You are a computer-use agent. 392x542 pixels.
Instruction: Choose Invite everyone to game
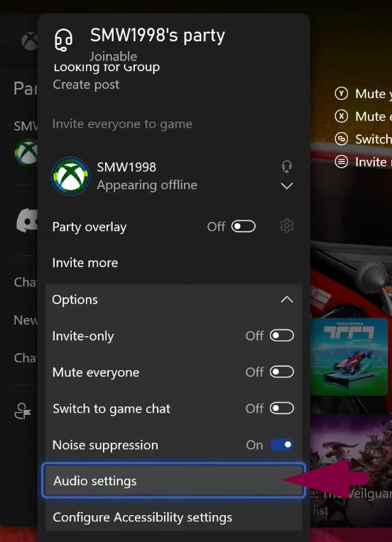[122, 124]
